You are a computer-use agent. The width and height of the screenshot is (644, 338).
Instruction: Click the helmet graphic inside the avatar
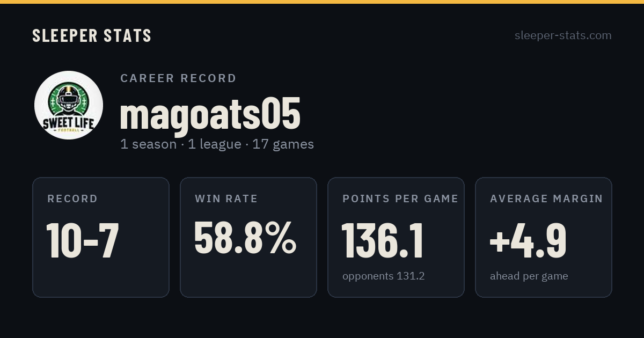[69, 100]
